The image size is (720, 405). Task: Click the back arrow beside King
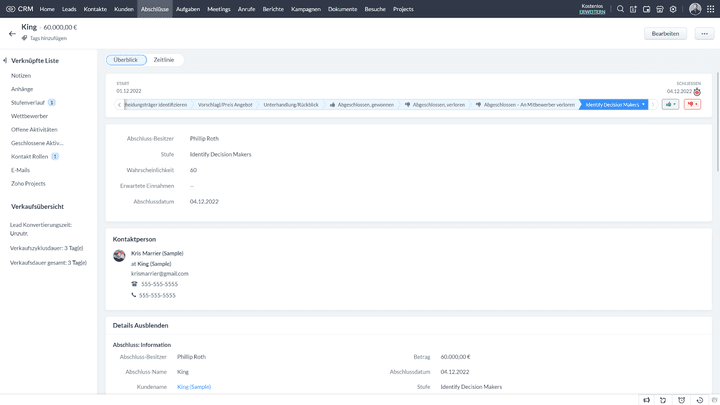[x=12, y=33]
